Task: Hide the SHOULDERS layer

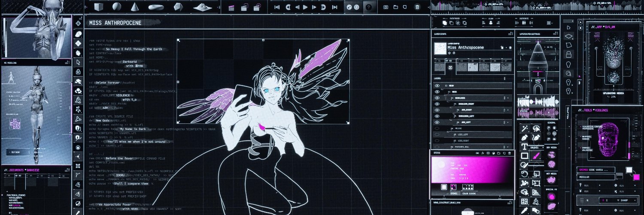Action: 437,98
